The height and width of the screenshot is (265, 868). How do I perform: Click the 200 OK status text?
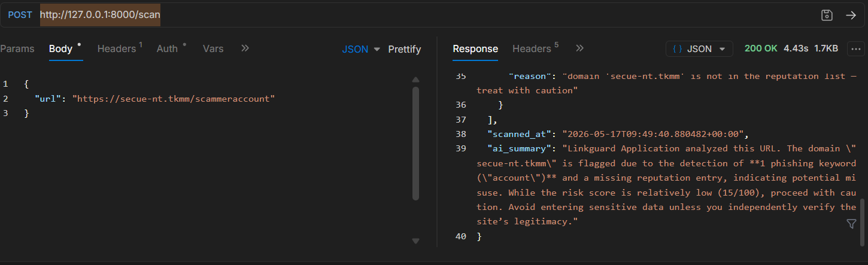tap(761, 49)
